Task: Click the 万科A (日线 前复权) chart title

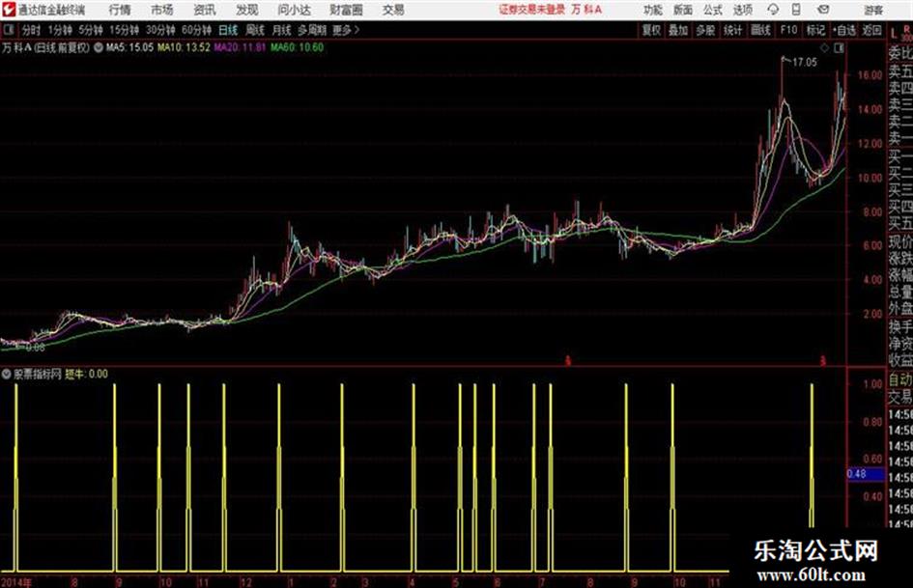Action: (45, 47)
